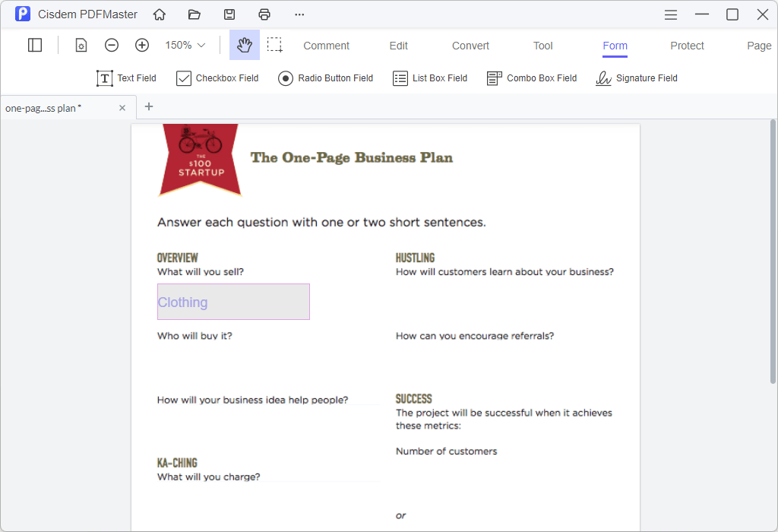Click 'How will your business idea help people?'
This screenshot has height=532, width=778.
(252, 400)
